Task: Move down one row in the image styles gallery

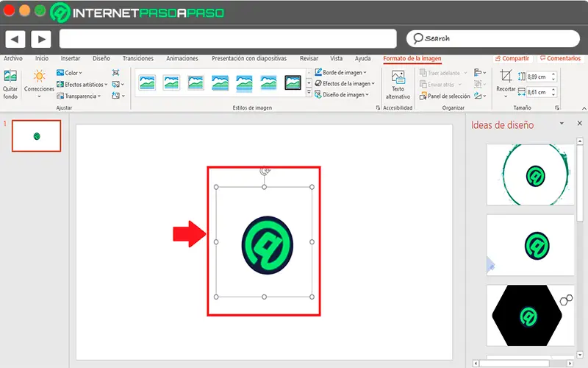Action: pos(309,82)
